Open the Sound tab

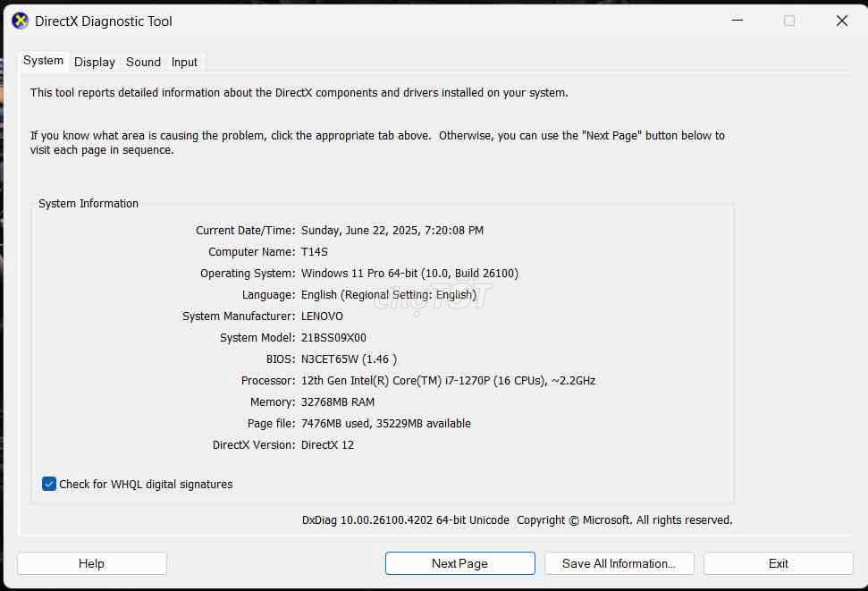click(143, 62)
